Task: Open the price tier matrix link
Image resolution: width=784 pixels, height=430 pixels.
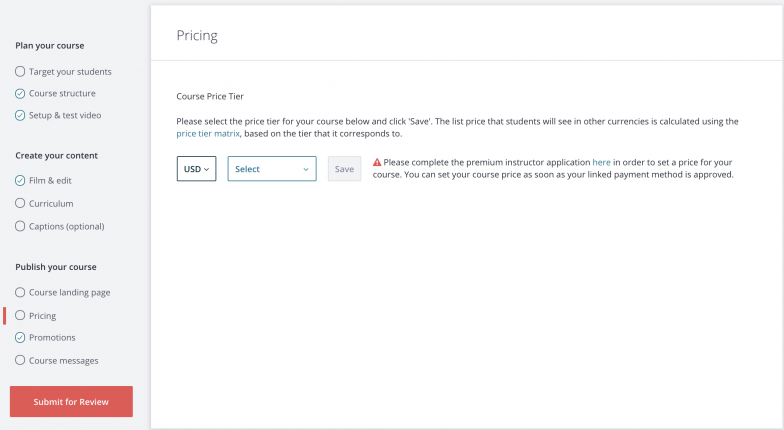Action: 208,134
